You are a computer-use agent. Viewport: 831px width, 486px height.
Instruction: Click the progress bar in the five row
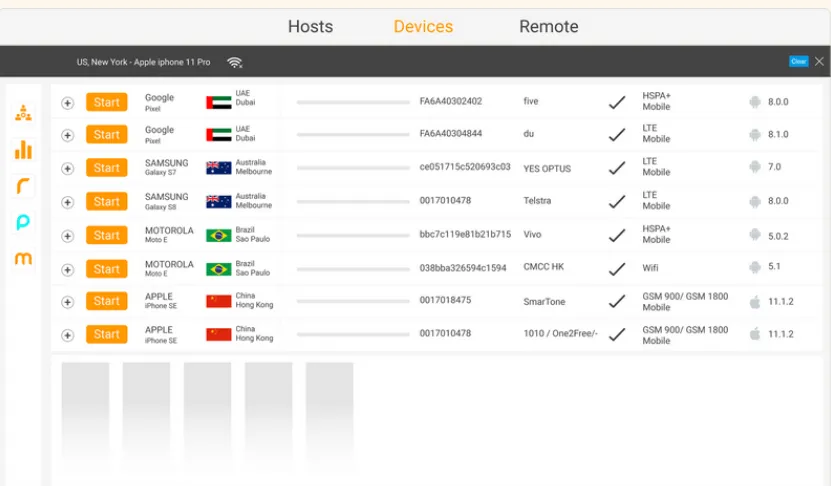pyautogui.click(x=353, y=102)
